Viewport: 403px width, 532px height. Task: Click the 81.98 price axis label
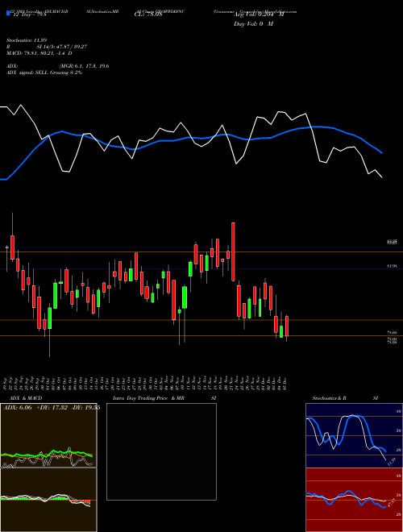(392, 266)
